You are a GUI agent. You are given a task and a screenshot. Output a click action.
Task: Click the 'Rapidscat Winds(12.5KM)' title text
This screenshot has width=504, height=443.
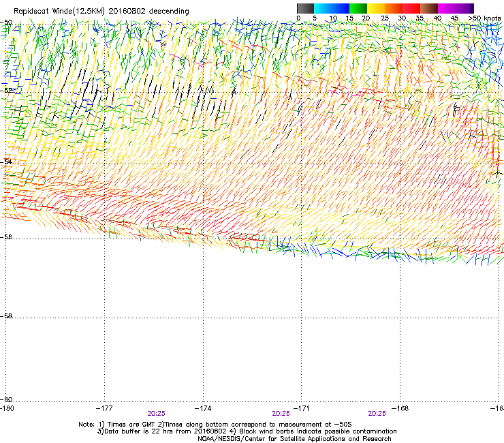pos(59,12)
